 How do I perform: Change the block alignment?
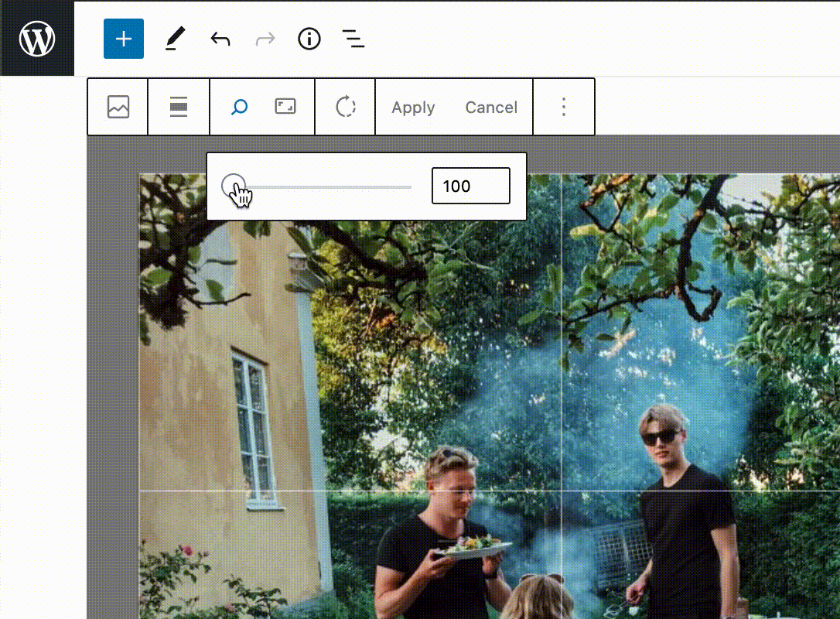pos(179,107)
